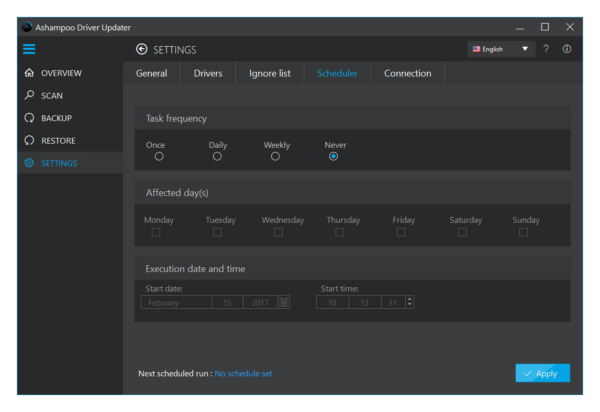The image size is (600, 412).
Task: Check the Saturday checkbox
Action: pos(462,232)
